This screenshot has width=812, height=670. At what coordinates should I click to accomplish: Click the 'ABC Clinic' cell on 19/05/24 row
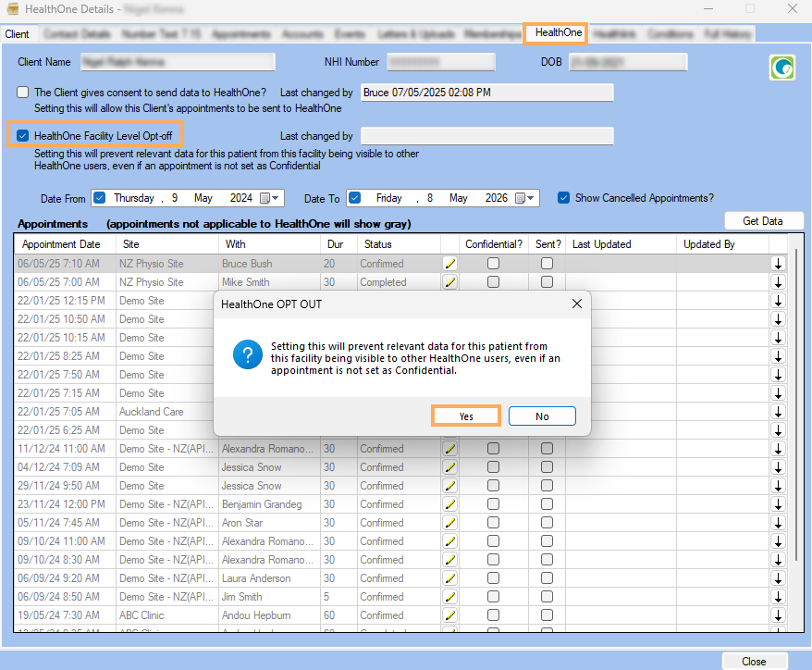[167, 615]
